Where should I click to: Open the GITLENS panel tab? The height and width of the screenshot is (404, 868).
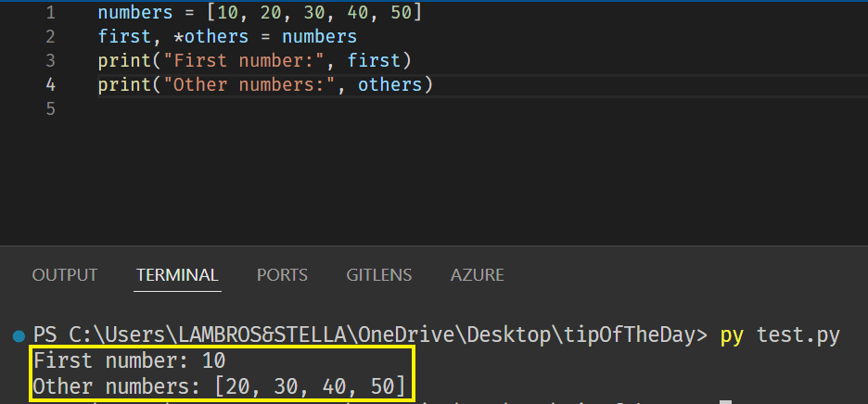pyautogui.click(x=379, y=275)
